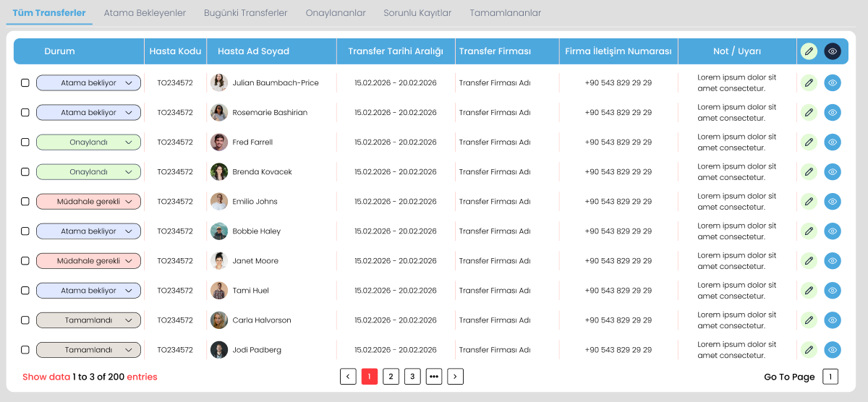Click the edit pencil icon for Julian Baumbach-Price
Screen dimensions: 868x402
click(x=809, y=83)
